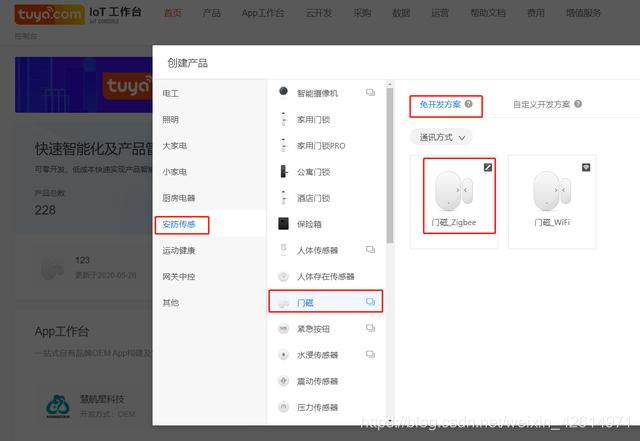This screenshot has width=640, height=441.
Task: Click WiFi badge icon on 门磁_WiFi
Action: point(586,167)
